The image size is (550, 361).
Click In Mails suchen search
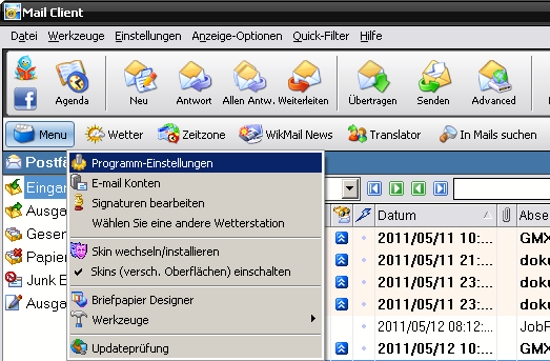click(488, 134)
